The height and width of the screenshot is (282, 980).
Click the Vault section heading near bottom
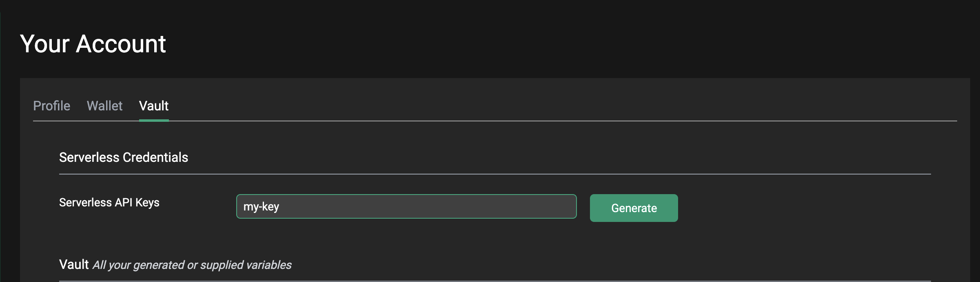[74, 264]
